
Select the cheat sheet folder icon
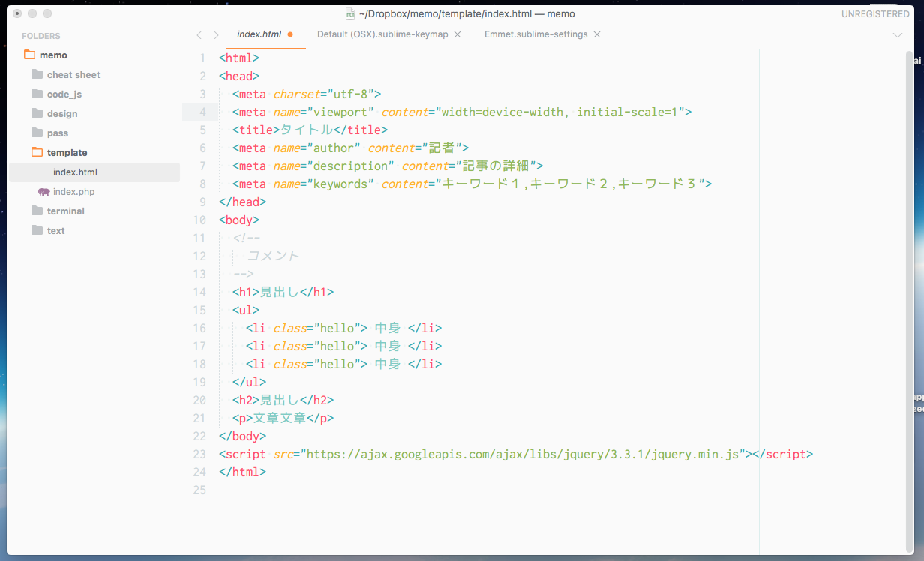coord(39,74)
